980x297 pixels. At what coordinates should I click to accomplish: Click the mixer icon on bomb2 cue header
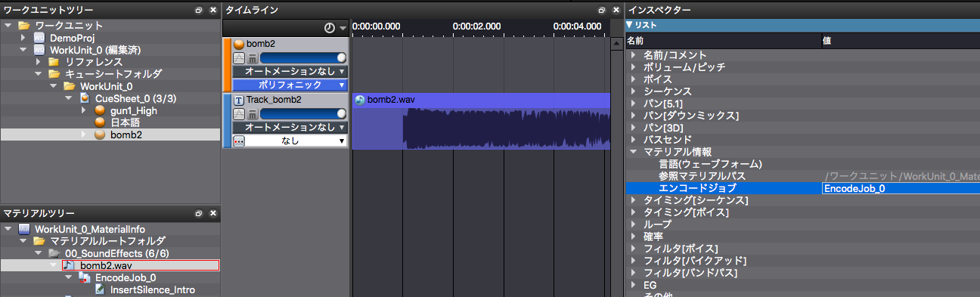[x=253, y=58]
